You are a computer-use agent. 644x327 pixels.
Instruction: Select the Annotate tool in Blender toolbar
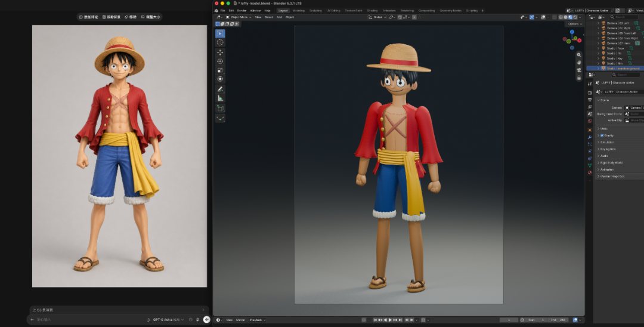220,89
